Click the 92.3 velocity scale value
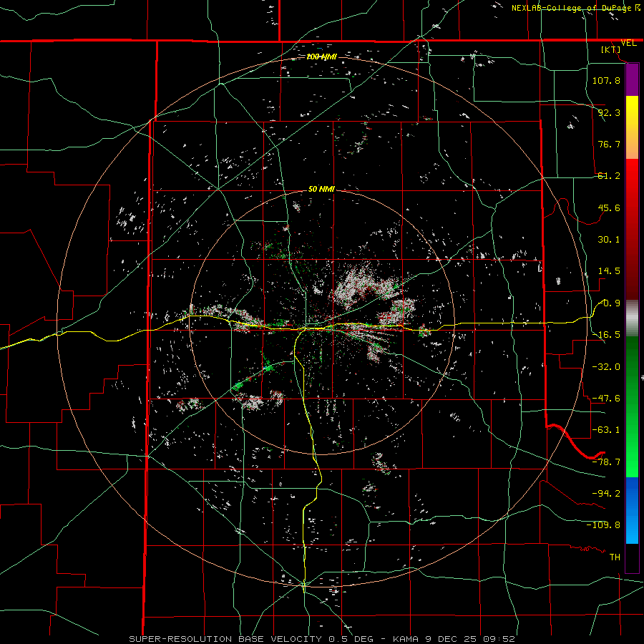Viewport: 644px width, 644px height. coord(609,112)
